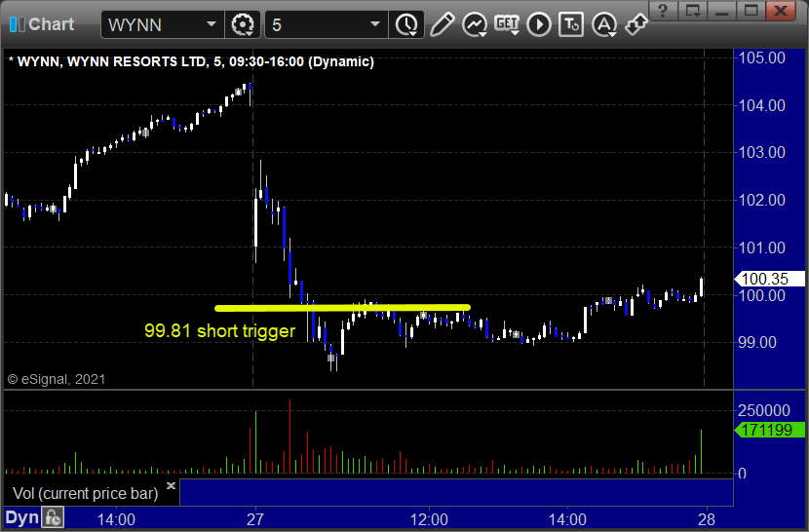Click the fc icon beside Dyn
The width and height of the screenshot is (809, 532).
tap(53, 517)
